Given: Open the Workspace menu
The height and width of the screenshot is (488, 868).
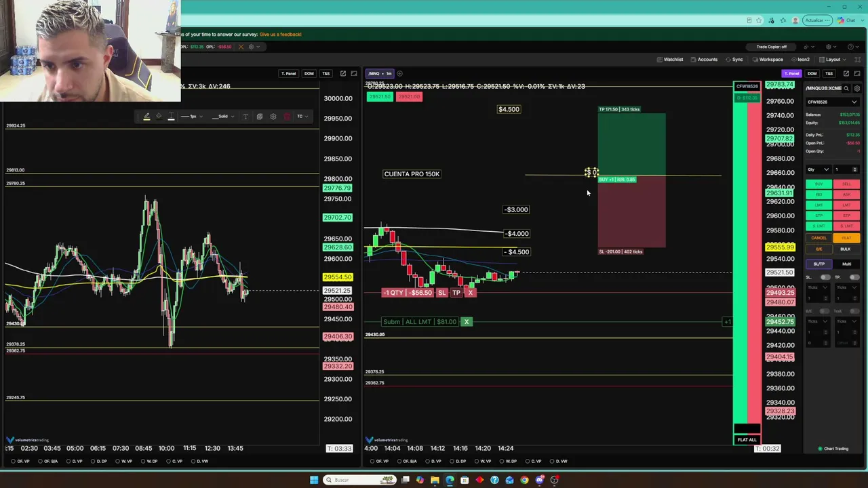Looking at the screenshot, I should [x=768, y=60].
